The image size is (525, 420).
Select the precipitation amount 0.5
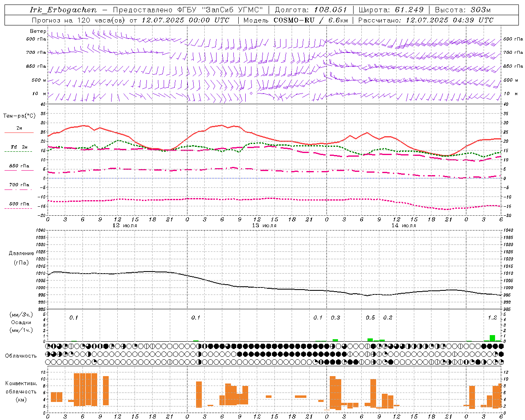pyautogui.click(x=370, y=318)
